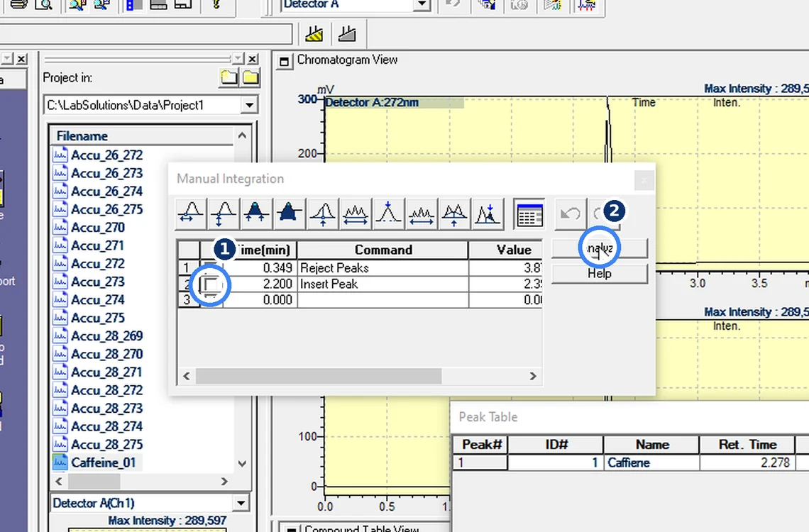
Task: Undo the last manual integration action
Action: point(570,214)
